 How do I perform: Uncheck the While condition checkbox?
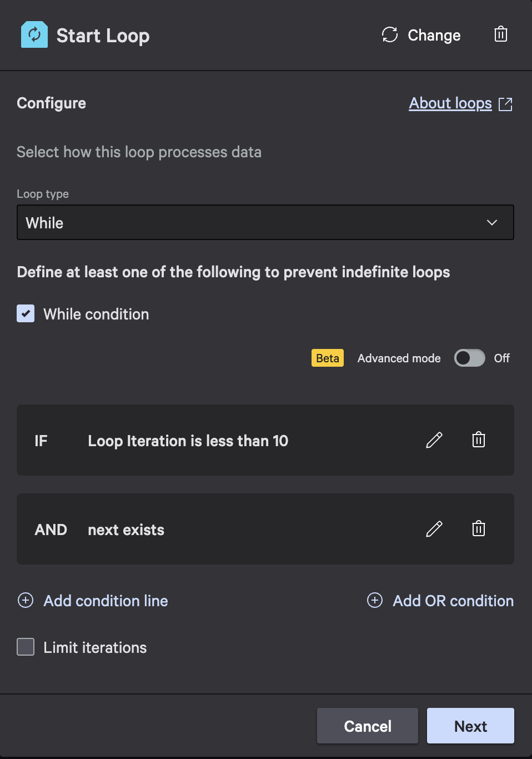pos(26,314)
